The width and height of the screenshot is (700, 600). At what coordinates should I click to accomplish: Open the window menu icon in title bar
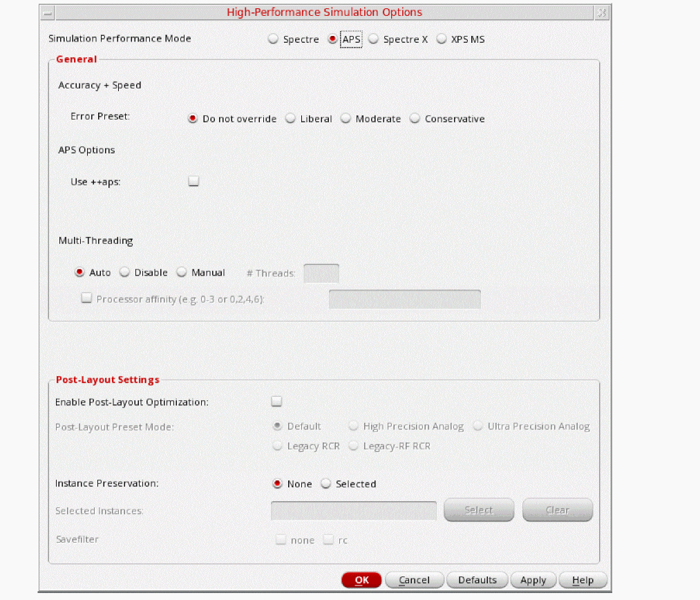pyautogui.click(x=46, y=12)
